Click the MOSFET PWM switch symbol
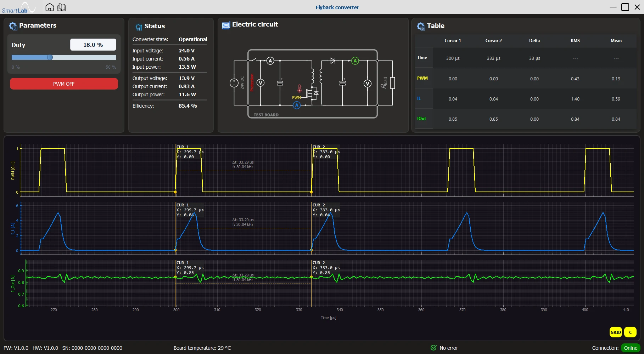 click(312, 93)
